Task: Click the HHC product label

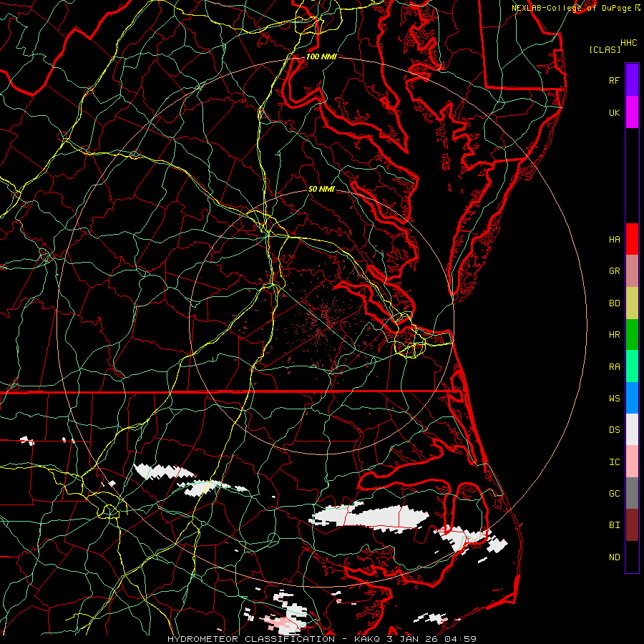Action: tap(628, 43)
